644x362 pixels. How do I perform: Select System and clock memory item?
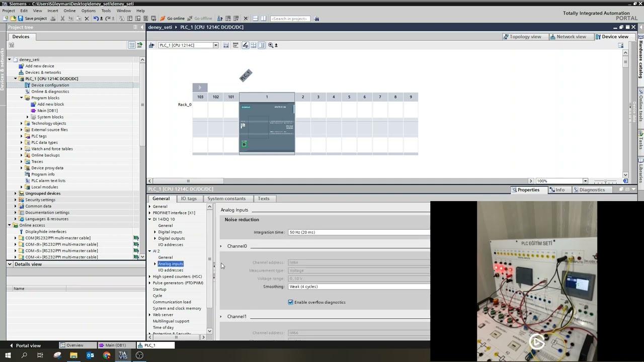[177, 309]
